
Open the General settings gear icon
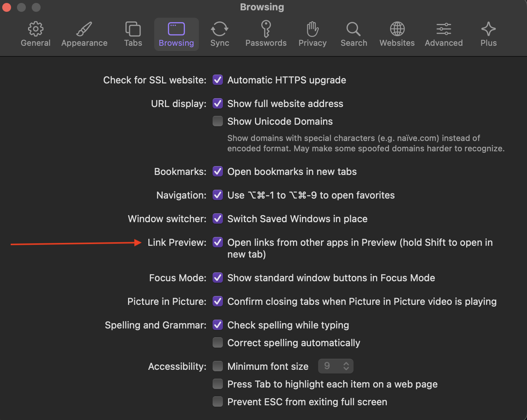point(35,29)
